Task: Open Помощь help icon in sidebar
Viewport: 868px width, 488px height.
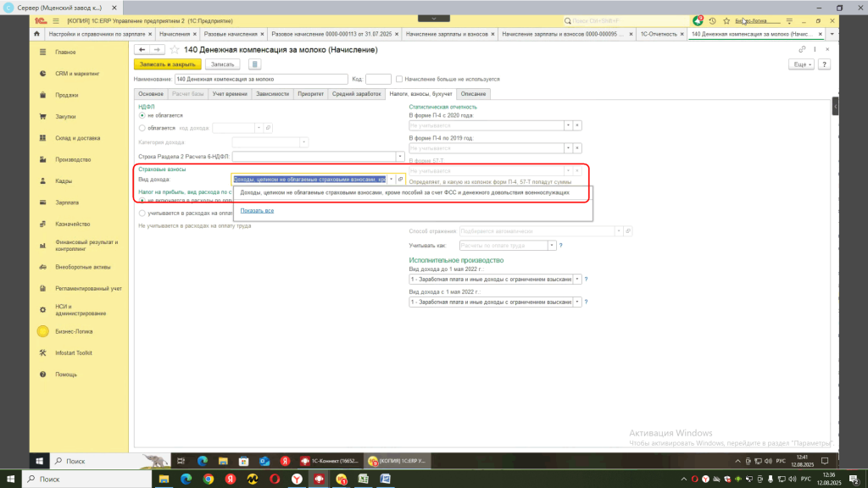Action: (x=42, y=374)
